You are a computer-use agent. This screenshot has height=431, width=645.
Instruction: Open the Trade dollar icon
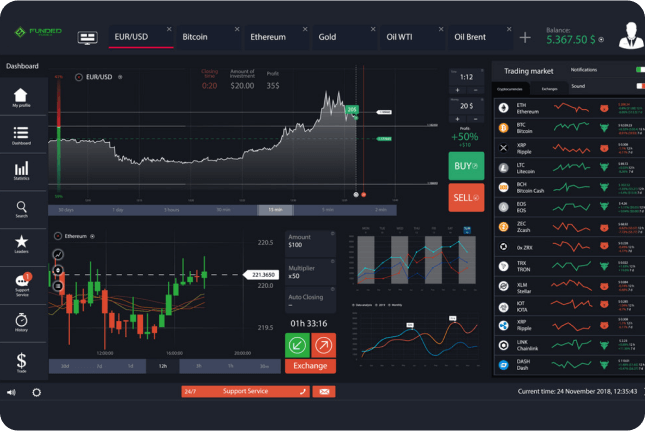point(21,361)
